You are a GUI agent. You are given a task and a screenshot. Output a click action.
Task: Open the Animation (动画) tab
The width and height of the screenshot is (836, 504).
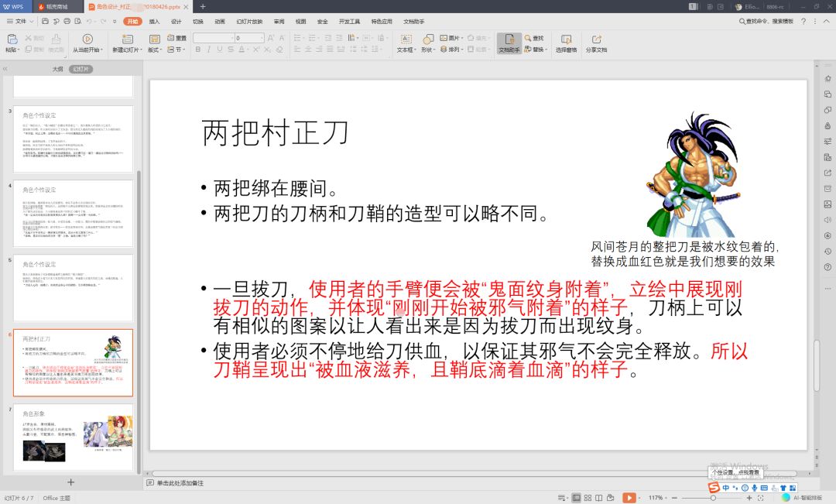pos(220,22)
